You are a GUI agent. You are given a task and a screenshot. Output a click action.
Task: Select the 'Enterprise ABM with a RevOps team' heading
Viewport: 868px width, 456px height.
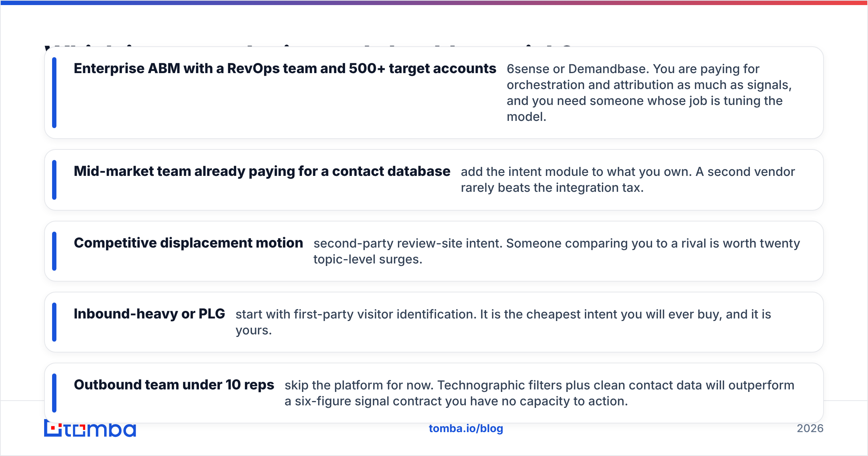285,68
